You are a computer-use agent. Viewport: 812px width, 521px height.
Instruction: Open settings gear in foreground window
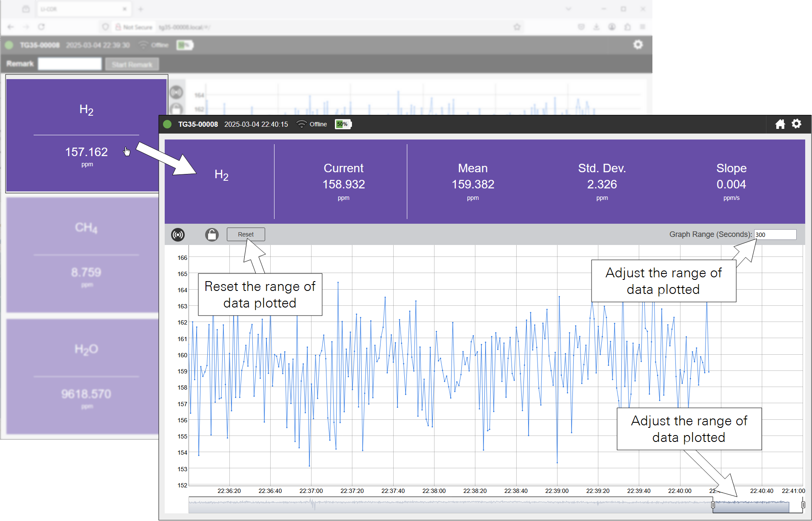coord(796,124)
